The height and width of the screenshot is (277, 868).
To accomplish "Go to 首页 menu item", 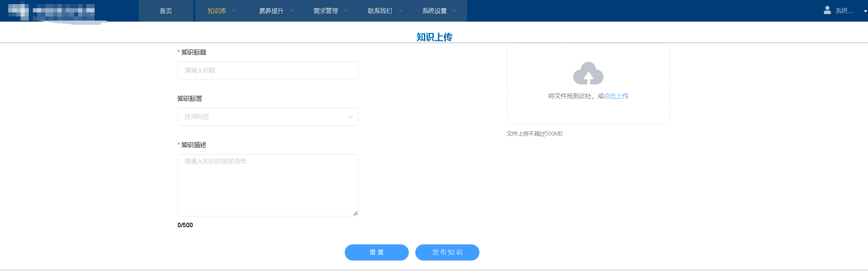I will 166,11.
